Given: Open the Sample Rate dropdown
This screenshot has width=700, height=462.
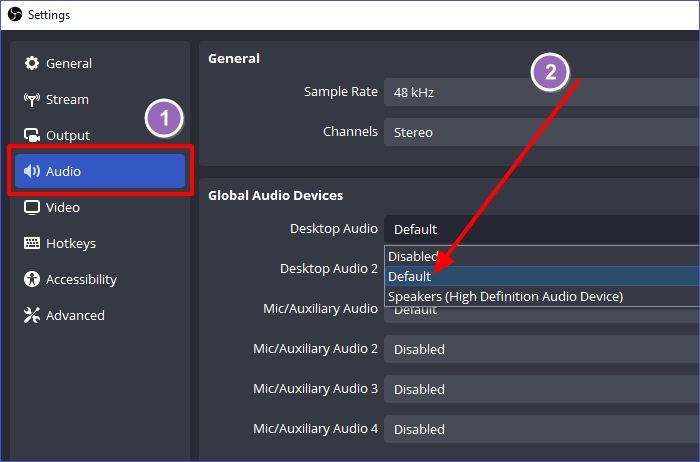Looking at the screenshot, I should pos(540,92).
